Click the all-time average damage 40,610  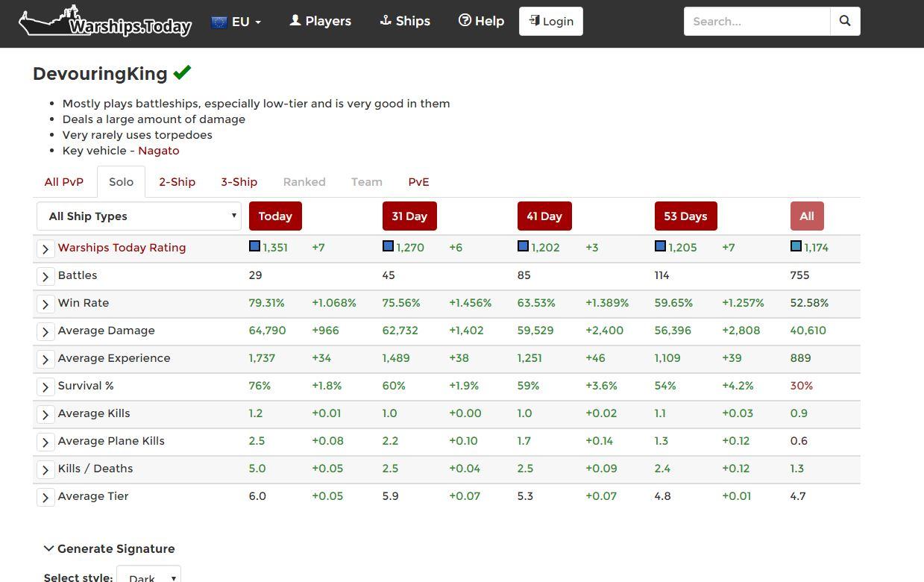[x=808, y=330]
